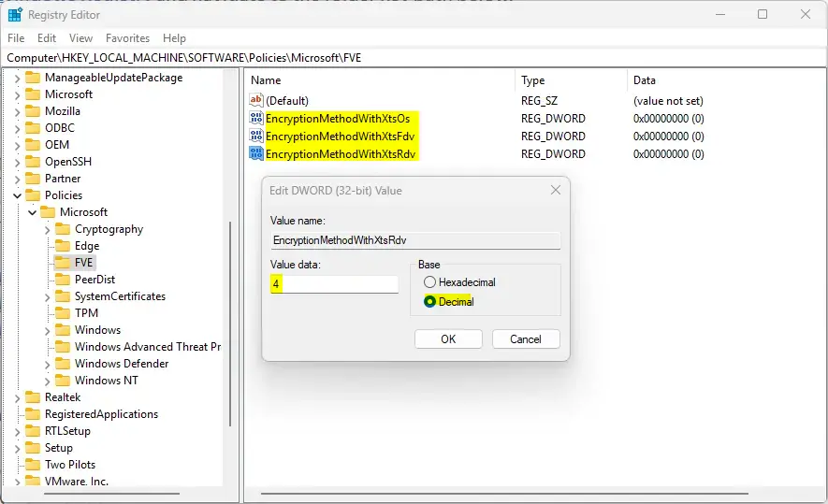Expand the SystemCertificates tree node
828x504 pixels.
(47, 297)
